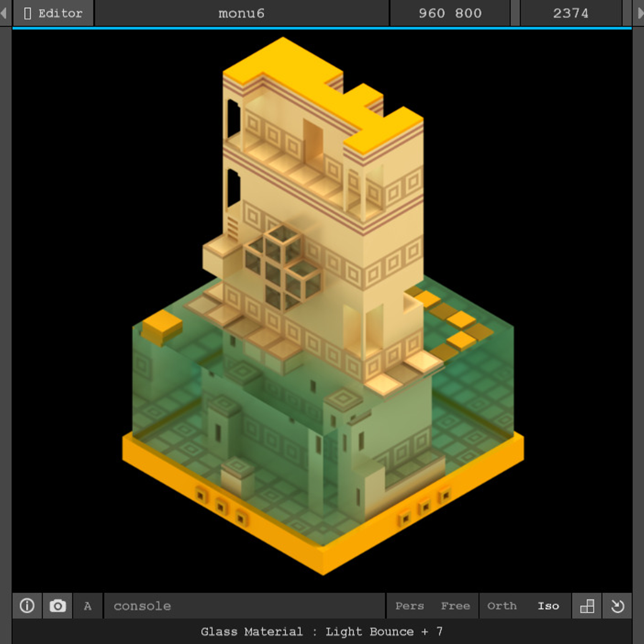
Task: Expand left panel with top-left arrow
Action: tap(4, 13)
